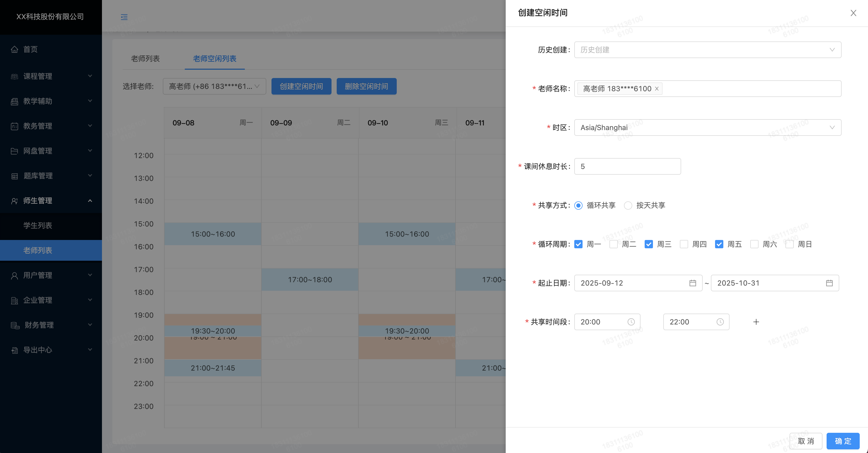Click the sidebar collapse menu icon
The image size is (868, 453).
click(x=124, y=17)
